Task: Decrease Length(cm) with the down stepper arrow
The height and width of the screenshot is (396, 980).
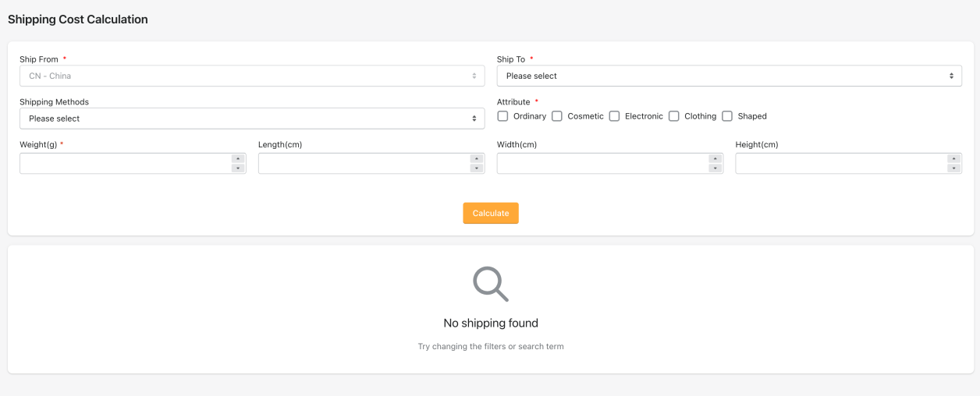Action: (x=477, y=168)
